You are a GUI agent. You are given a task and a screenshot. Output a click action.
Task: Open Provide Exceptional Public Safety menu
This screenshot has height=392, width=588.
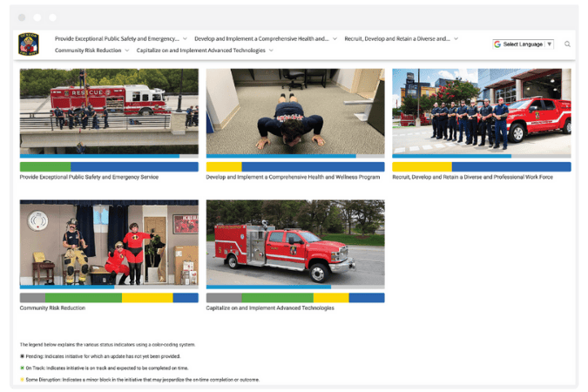click(x=117, y=38)
